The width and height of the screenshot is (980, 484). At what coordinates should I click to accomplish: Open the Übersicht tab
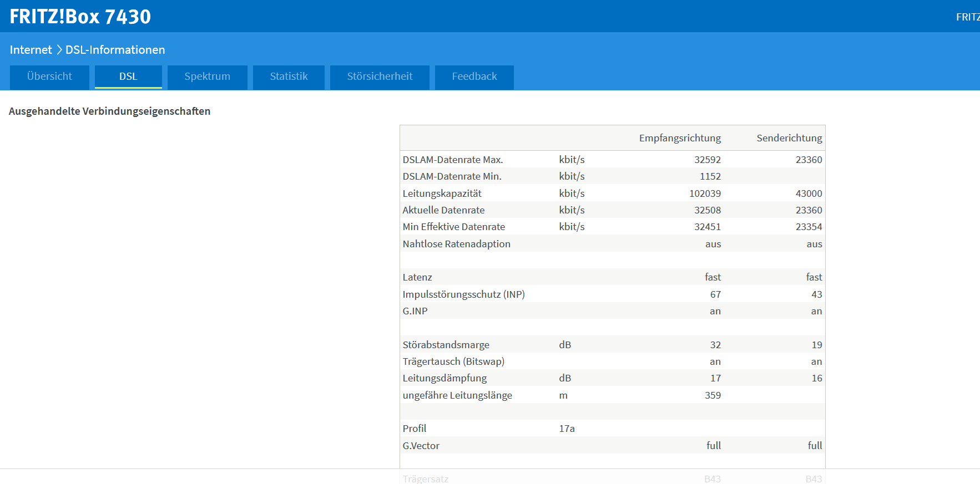click(49, 77)
